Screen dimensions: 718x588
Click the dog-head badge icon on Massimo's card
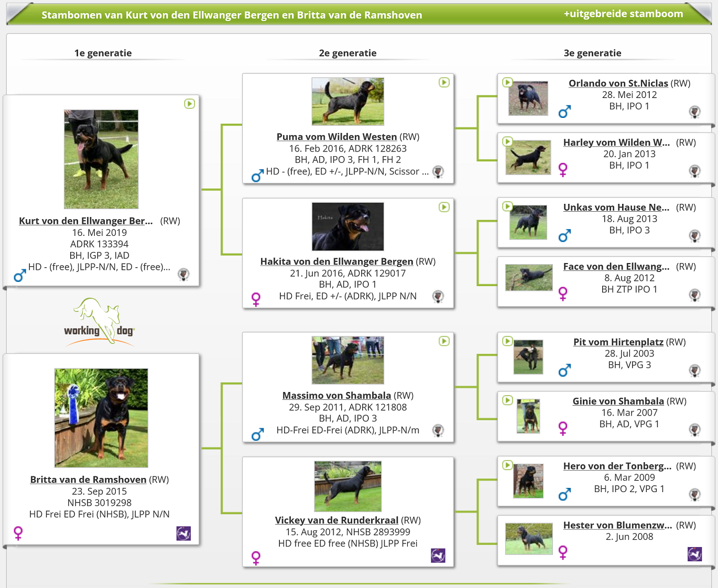click(x=438, y=431)
